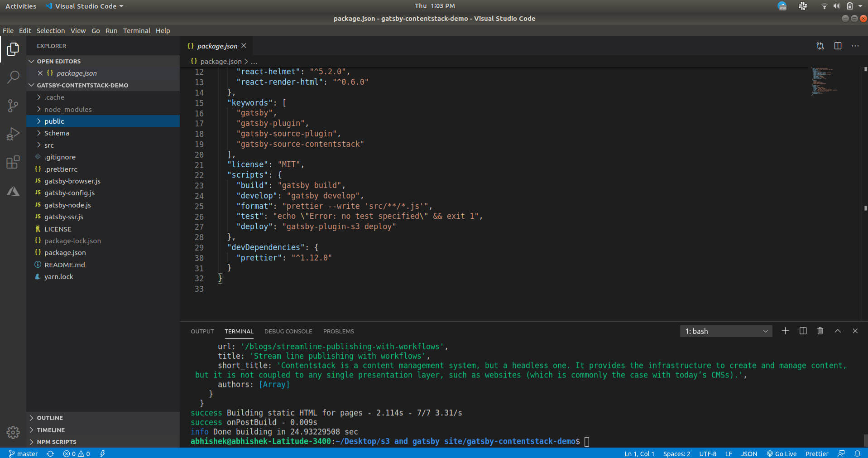The width and height of the screenshot is (868, 458).
Task: Switch to the Debug Console tab
Action: coord(288,331)
